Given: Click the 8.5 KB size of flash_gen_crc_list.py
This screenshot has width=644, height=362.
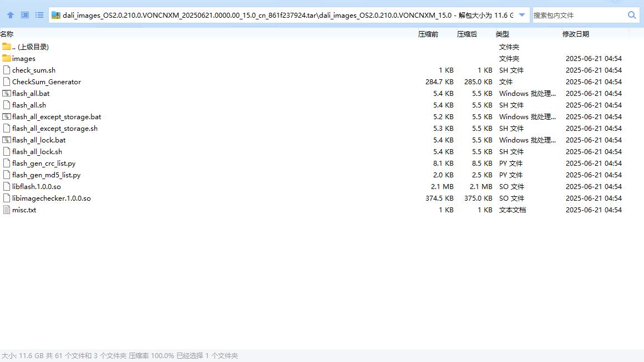Looking at the screenshot, I should click(482, 164).
